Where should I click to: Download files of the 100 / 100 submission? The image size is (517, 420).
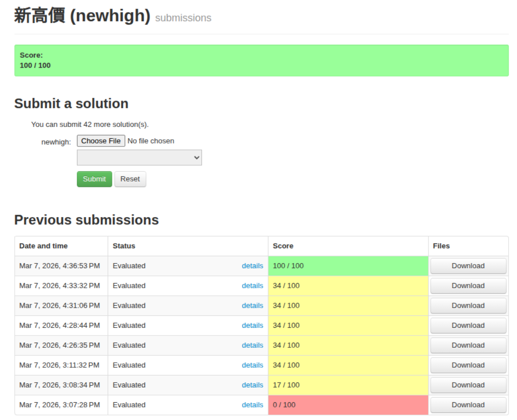tap(468, 266)
